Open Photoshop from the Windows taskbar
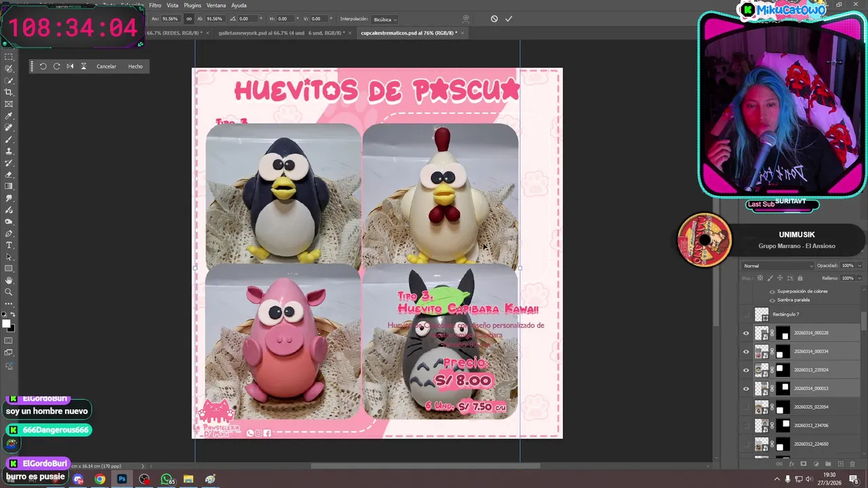Viewport: 868px width, 488px height. pos(122,479)
